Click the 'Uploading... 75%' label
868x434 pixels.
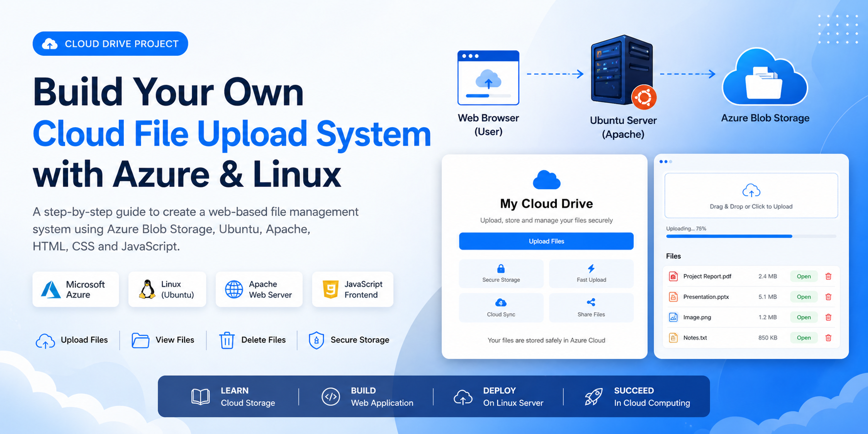(x=686, y=228)
